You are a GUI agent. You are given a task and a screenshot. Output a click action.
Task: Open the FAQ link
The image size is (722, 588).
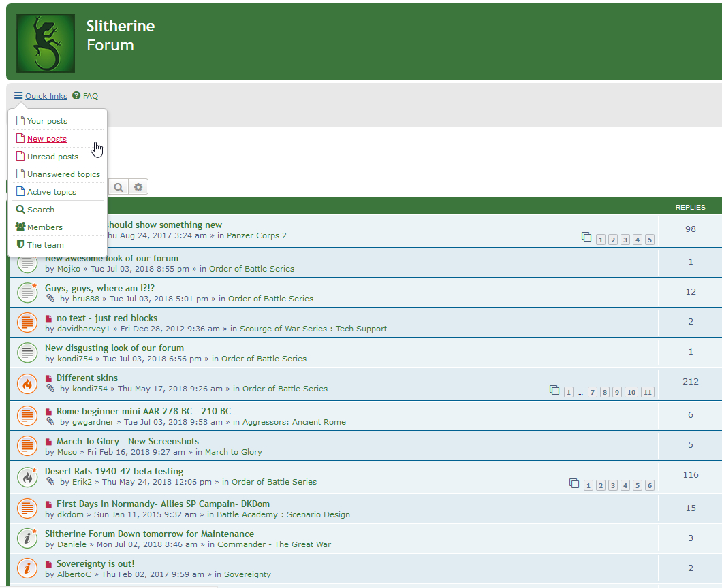pyautogui.click(x=90, y=96)
